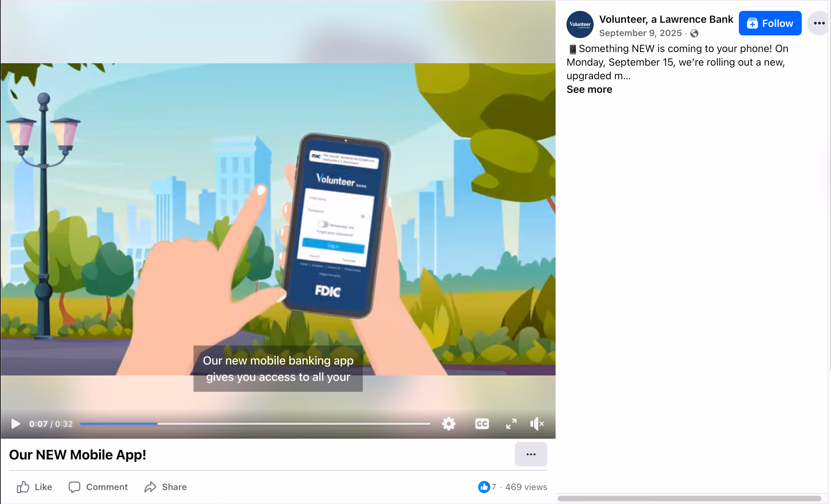Open video options menu below player
This screenshot has height=504, width=831.
coord(531,454)
